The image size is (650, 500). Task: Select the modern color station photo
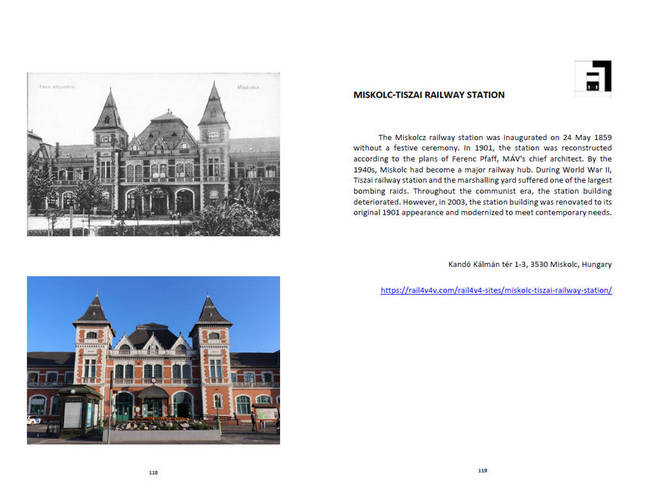coord(153,360)
